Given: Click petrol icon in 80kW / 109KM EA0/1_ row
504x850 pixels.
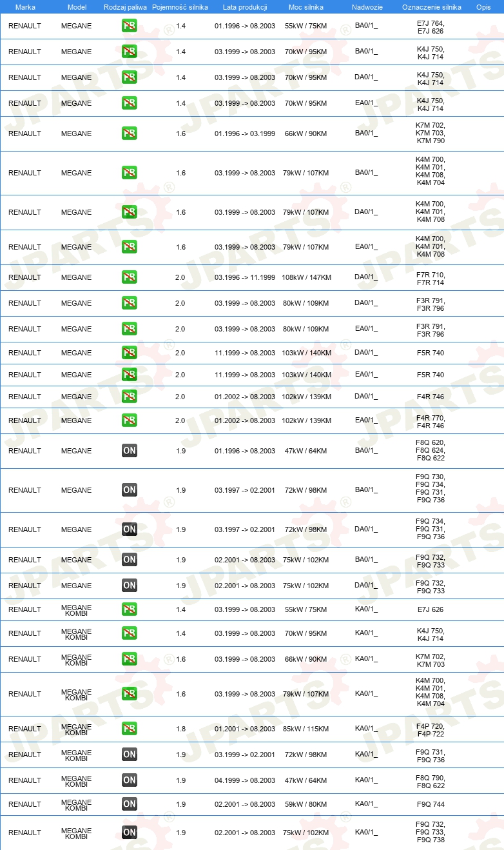Looking at the screenshot, I should [x=130, y=329].
